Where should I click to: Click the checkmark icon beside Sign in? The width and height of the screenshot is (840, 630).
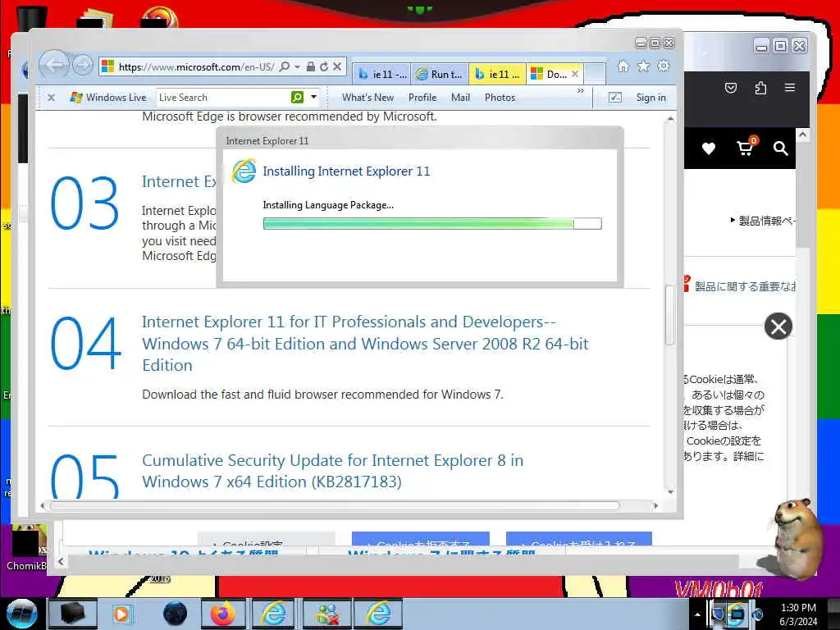(615, 98)
